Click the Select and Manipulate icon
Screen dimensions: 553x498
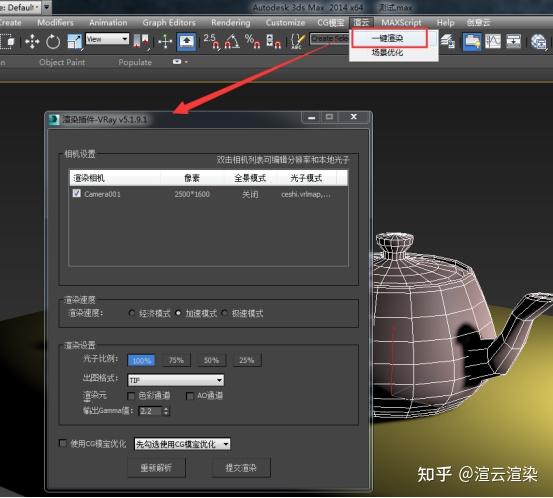point(165,42)
